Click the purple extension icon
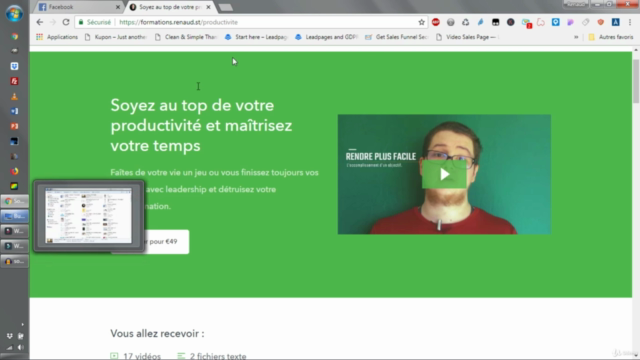This screenshot has height=360, width=640. [x=571, y=22]
